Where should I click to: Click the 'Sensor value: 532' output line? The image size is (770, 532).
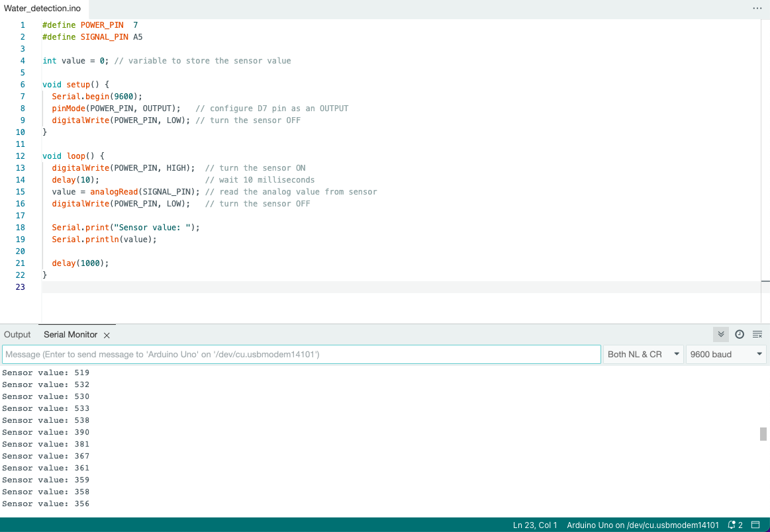pos(46,384)
